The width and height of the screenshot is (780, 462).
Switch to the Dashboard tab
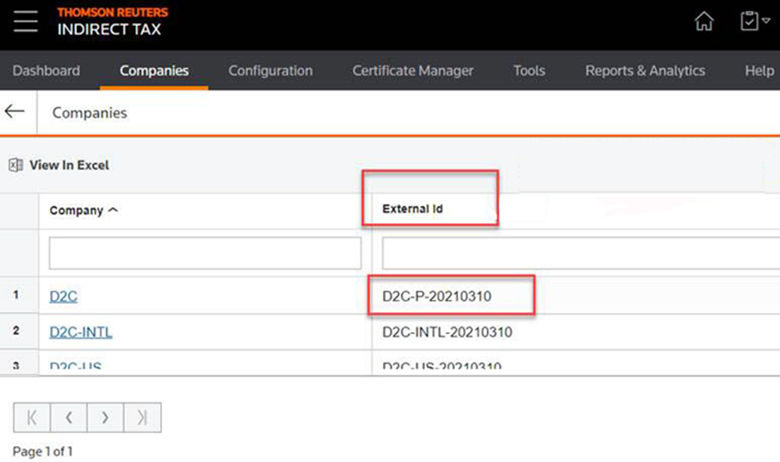point(46,71)
